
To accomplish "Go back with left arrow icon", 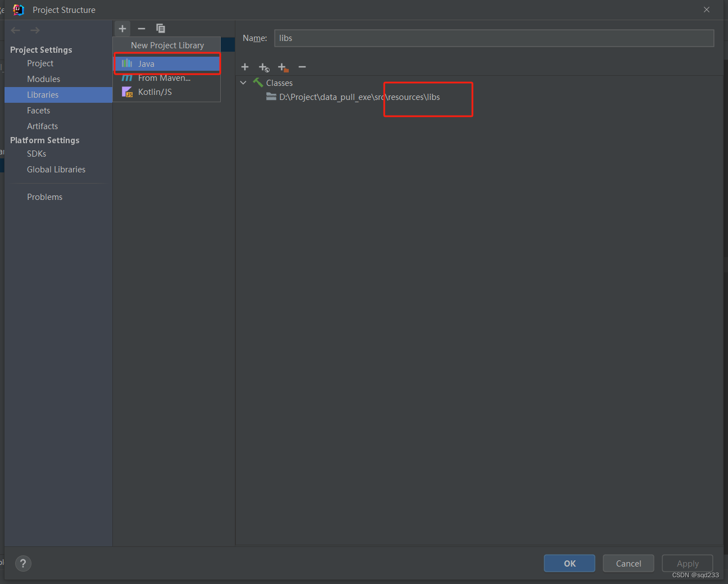I will (16, 30).
